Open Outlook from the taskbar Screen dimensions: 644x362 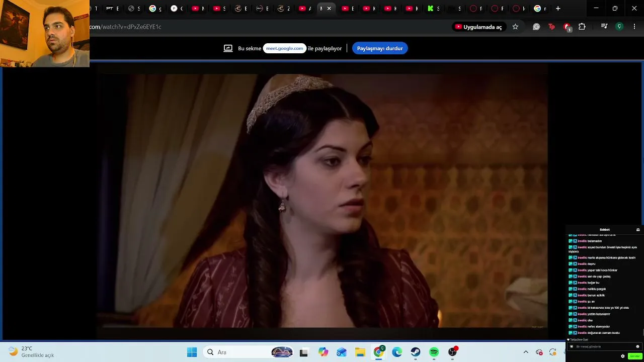(x=342, y=352)
